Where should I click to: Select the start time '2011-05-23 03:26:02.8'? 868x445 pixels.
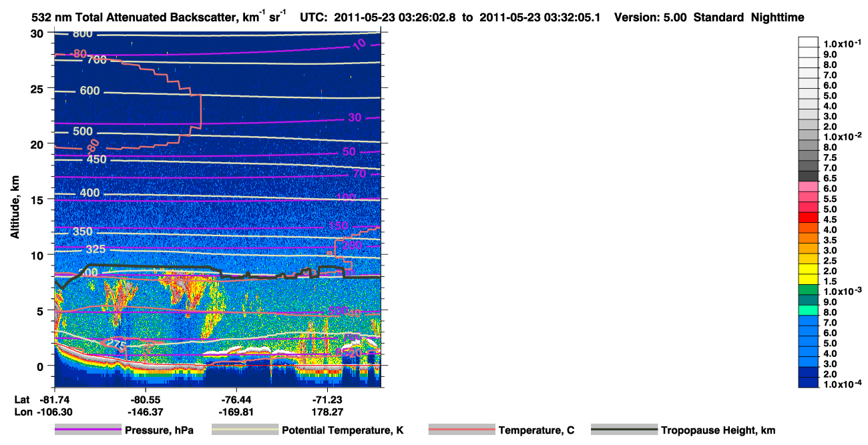tap(395, 18)
